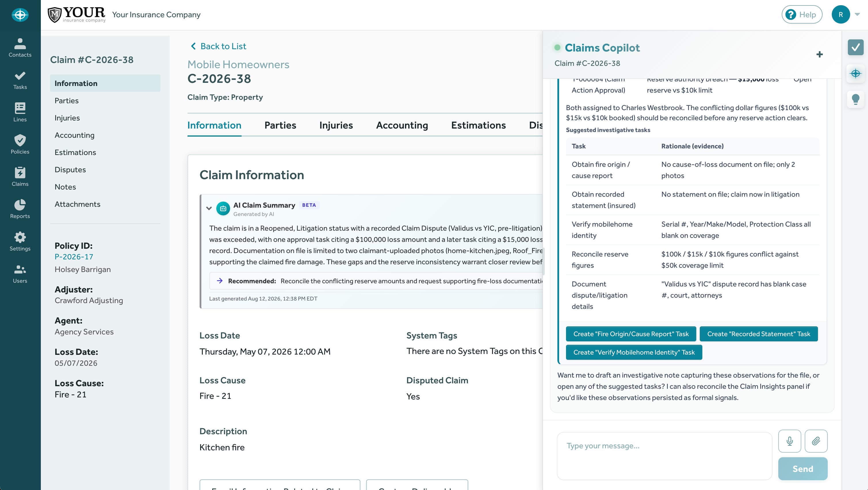Click the Recommended arrow icon
Image resolution: width=868 pixels, height=490 pixels.
220,280
